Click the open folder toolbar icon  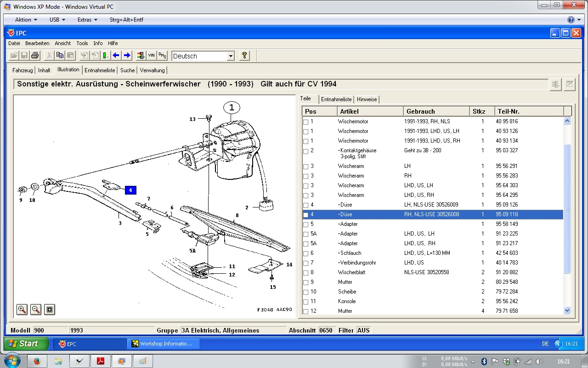click(14, 56)
